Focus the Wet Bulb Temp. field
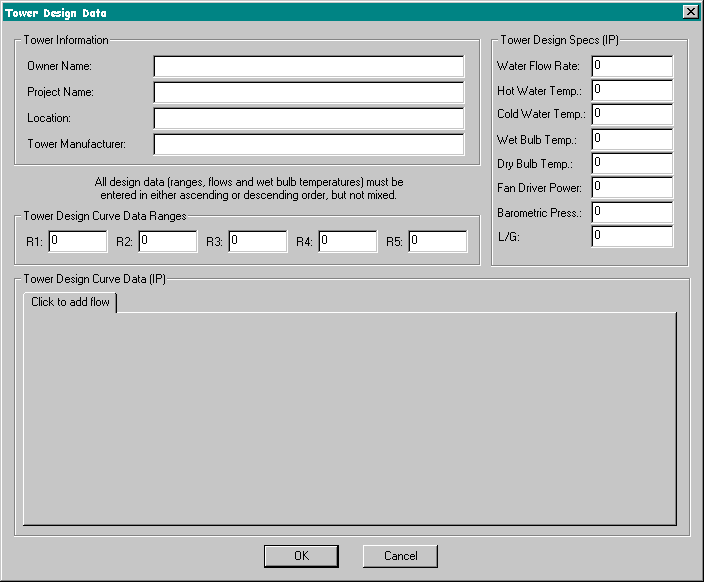Viewport: 704px width, 582px height. [x=632, y=139]
